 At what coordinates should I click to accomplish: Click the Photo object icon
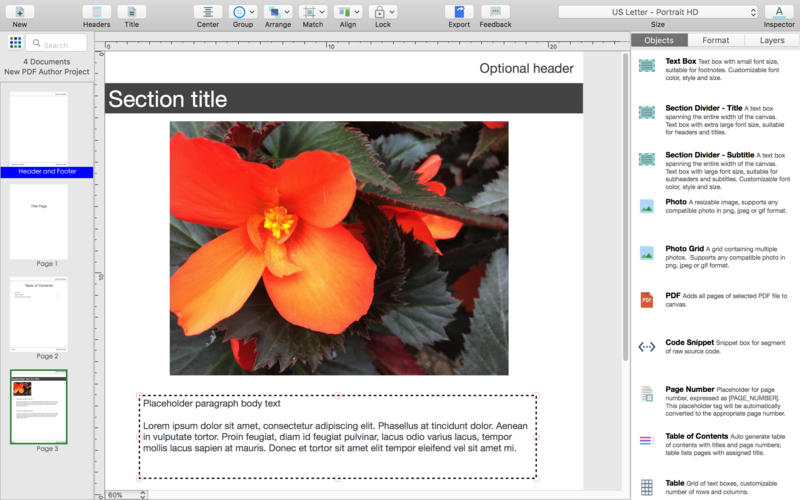click(x=646, y=206)
